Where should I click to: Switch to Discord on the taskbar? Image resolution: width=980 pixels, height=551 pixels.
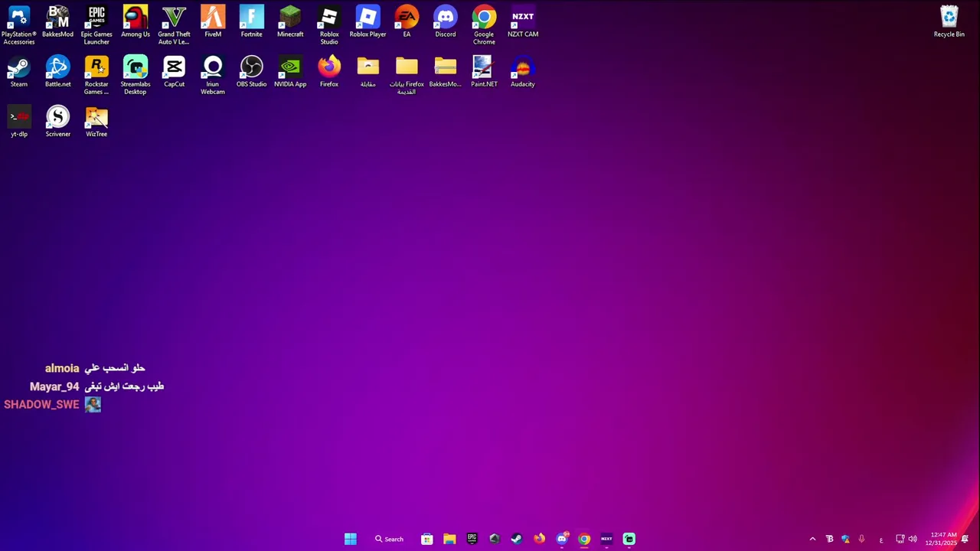pyautogui.click(x=562, y=539)
